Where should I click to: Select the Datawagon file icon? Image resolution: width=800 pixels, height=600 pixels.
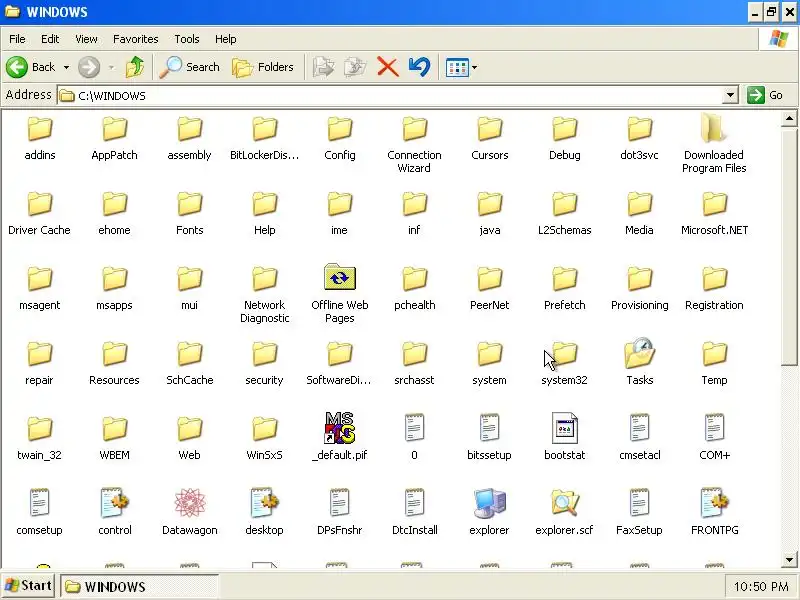click(189, 502)
